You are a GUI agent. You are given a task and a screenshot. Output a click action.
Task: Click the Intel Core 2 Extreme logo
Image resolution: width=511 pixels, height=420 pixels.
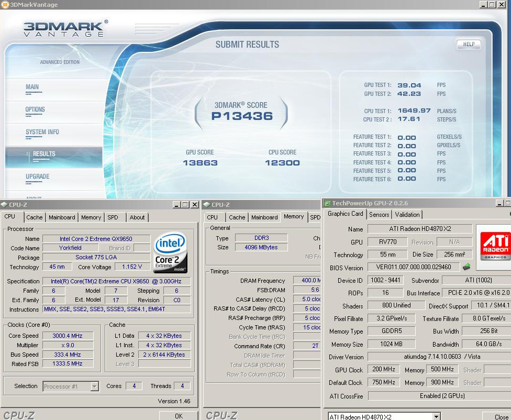pos(170,253)
